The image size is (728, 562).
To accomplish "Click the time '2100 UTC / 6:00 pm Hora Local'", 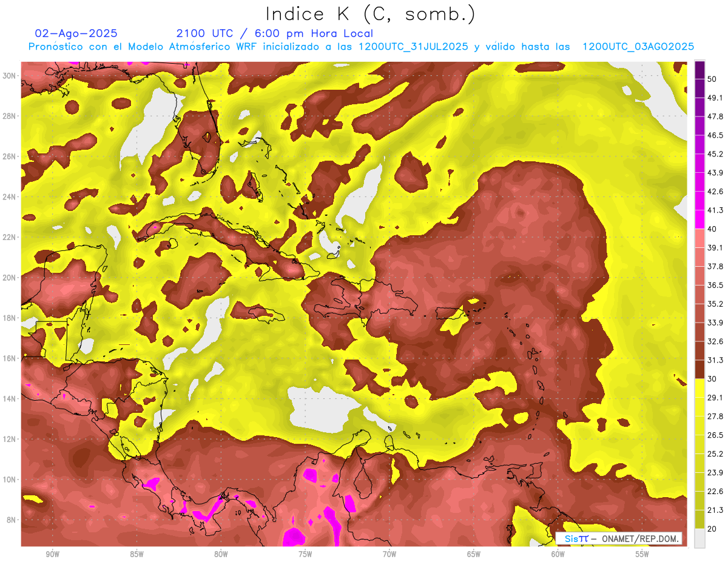I will pyautogui.click(x=275, y=33).
